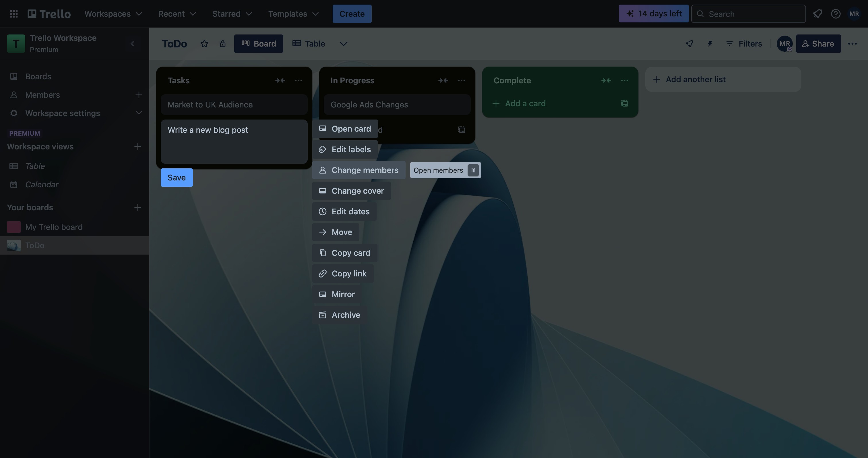Open notifications bell icon
This screenshot has width=868, height=458.
pyautogui.click(x=817, y=14)
